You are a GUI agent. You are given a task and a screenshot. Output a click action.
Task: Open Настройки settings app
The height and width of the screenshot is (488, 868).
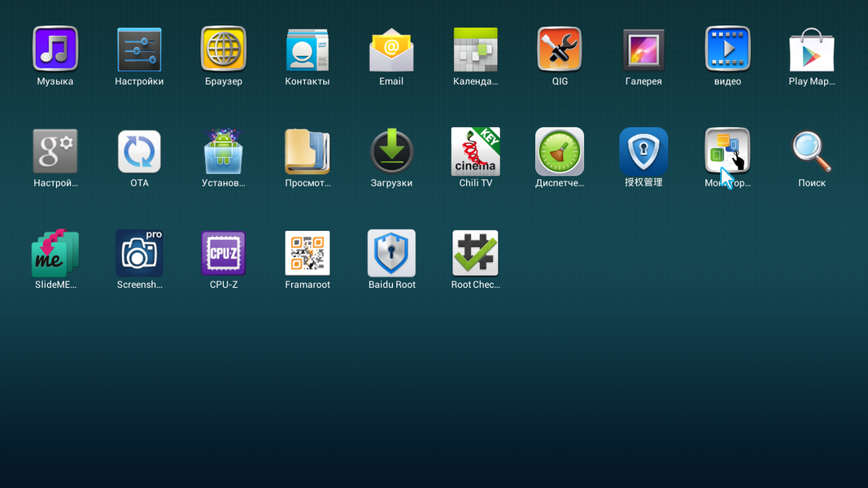[139, 50]
